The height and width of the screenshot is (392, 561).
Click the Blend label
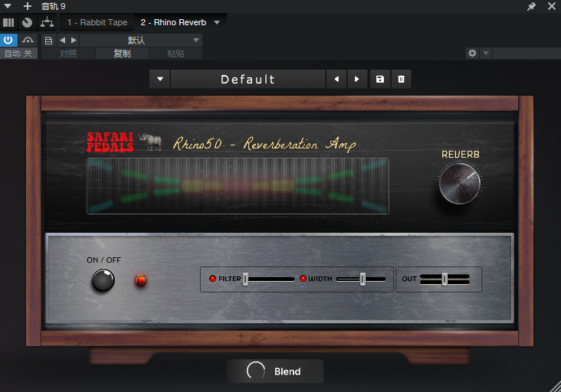[287, 371]
